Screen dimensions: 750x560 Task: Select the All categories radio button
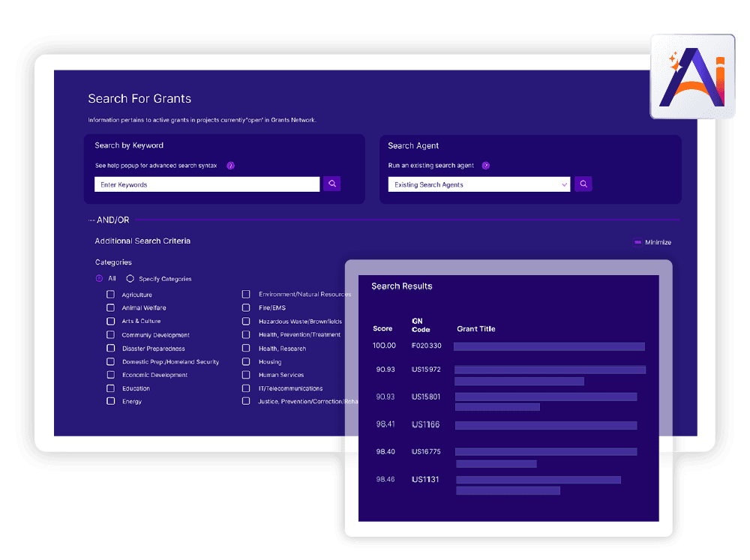tap(99, 279)
